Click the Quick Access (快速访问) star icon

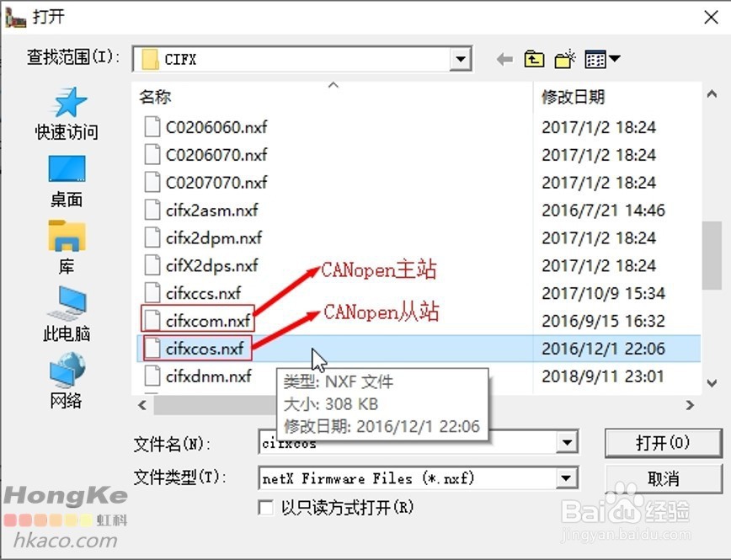click(x=68, y=102)
